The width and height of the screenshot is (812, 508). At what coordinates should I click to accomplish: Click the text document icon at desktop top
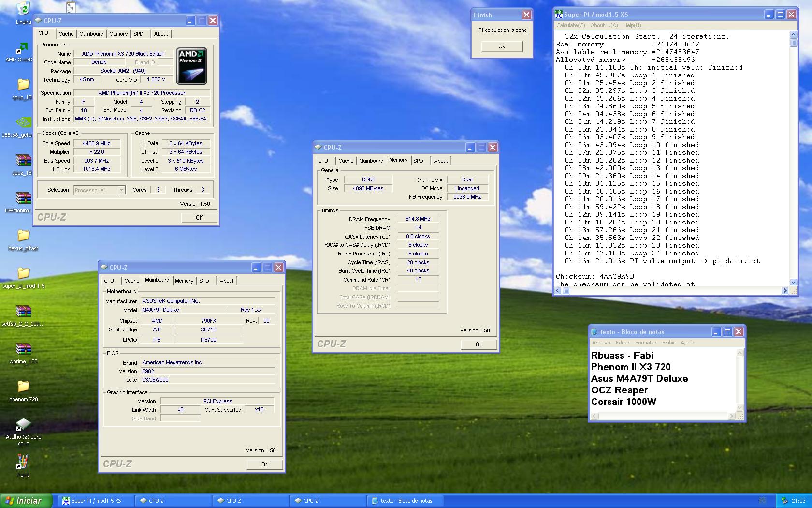(71, 6)
